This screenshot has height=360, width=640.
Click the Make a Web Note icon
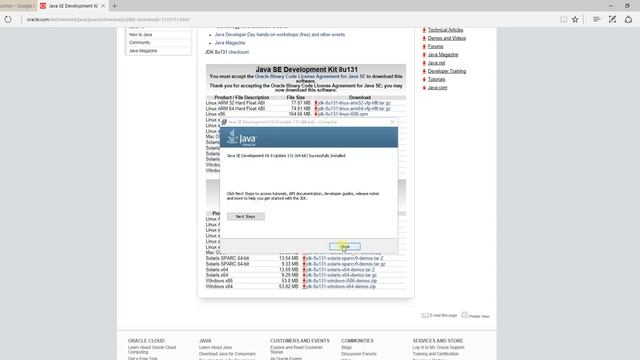[612, 19]
